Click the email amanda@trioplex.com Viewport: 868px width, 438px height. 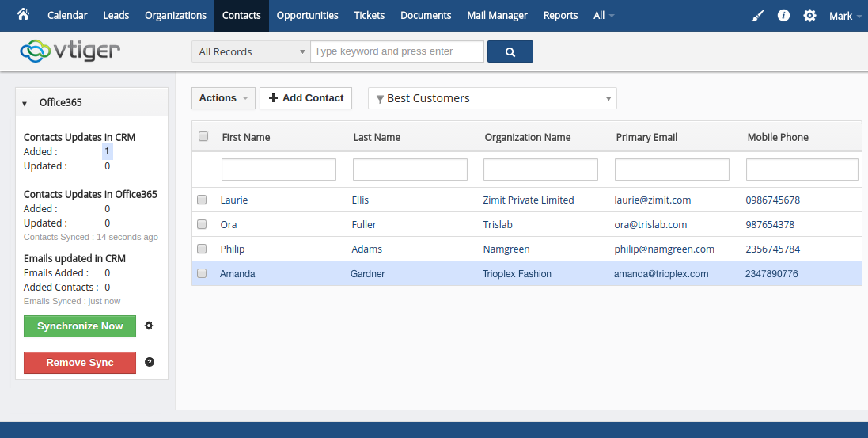click(x=661, y=273)
